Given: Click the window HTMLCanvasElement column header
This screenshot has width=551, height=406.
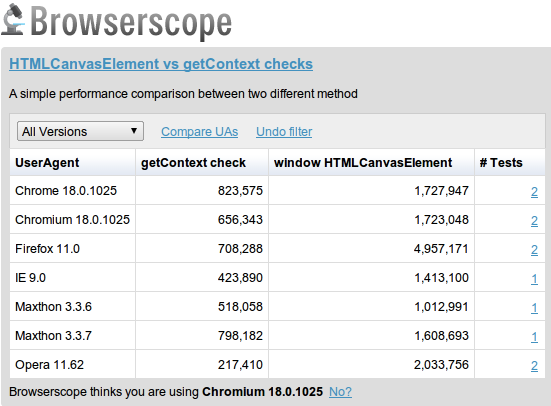Looking at the screenshot, I should pyautogui.click(x=363, y=163).
